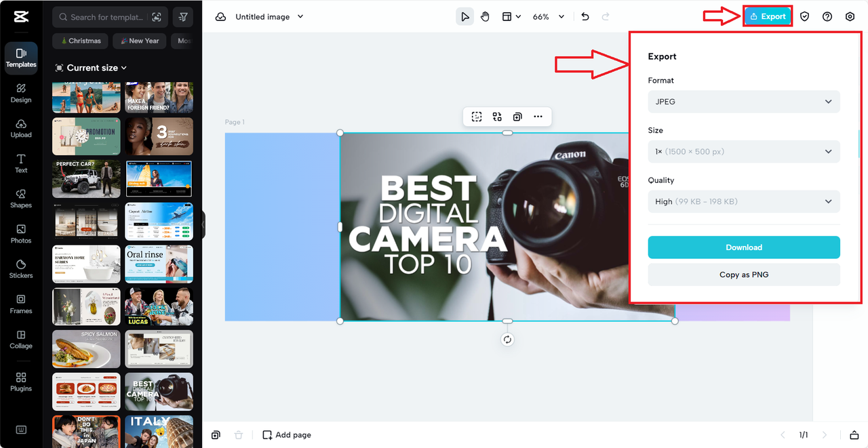The image size is (868, 448).
Task: Open the pages panel icon bottom right
Action: coord(854,435)
